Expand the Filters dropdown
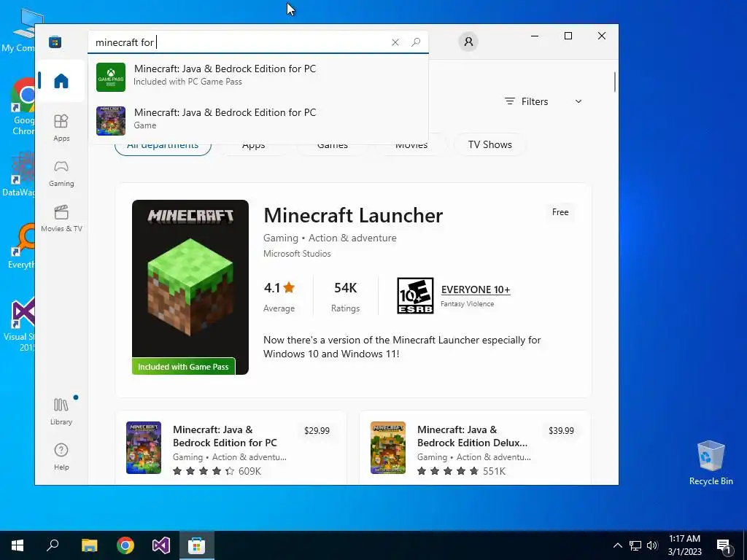 coord(543,101)
